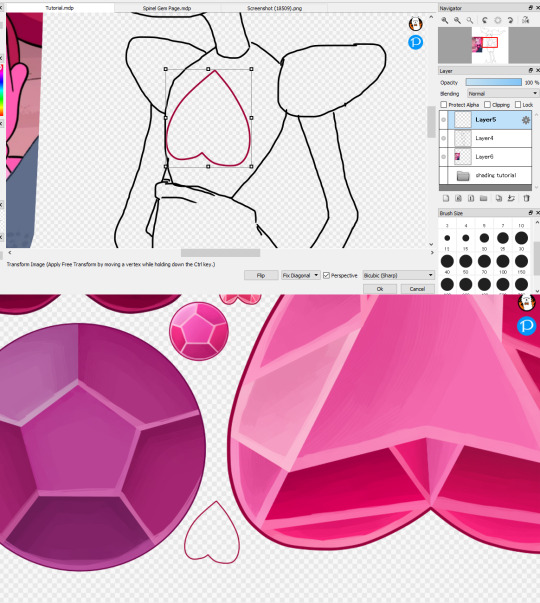Open Layer5 settings gear icon

coord(525,120)
